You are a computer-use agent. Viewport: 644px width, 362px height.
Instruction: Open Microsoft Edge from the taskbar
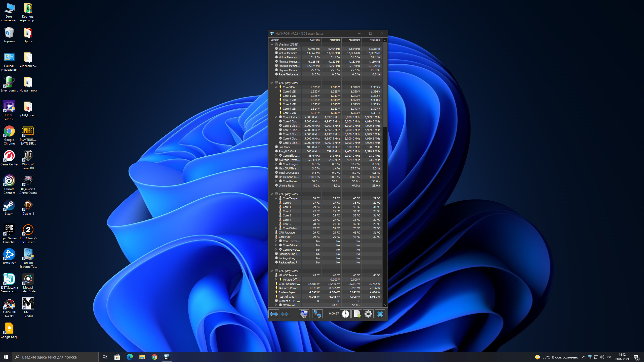pyautogui.click(x=130, y=357)
